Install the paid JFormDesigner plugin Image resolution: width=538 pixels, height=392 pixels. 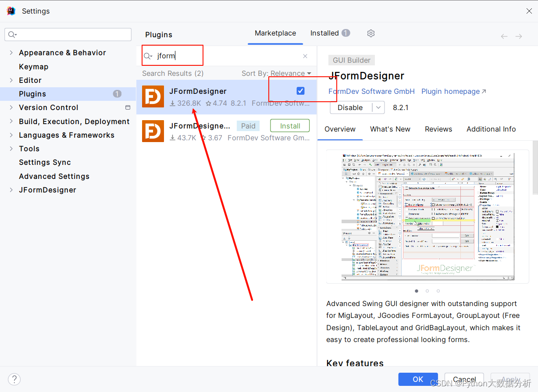tap(290, 126)
